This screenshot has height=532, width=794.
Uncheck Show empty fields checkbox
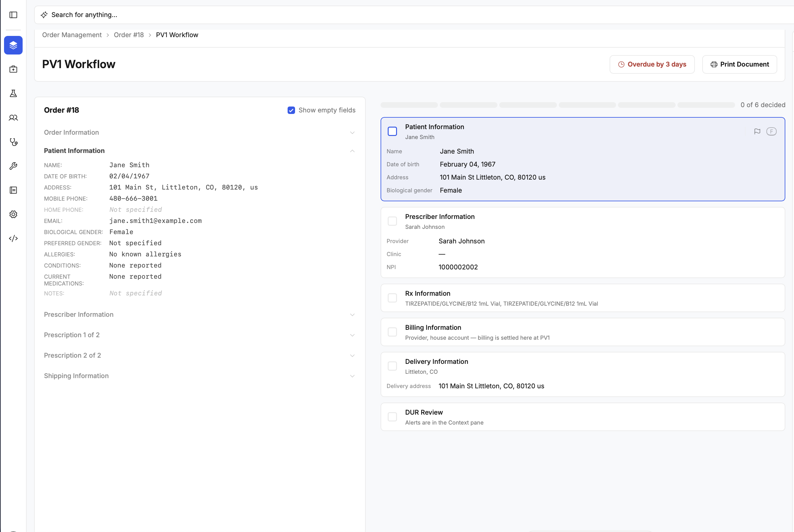click(291, 110)
